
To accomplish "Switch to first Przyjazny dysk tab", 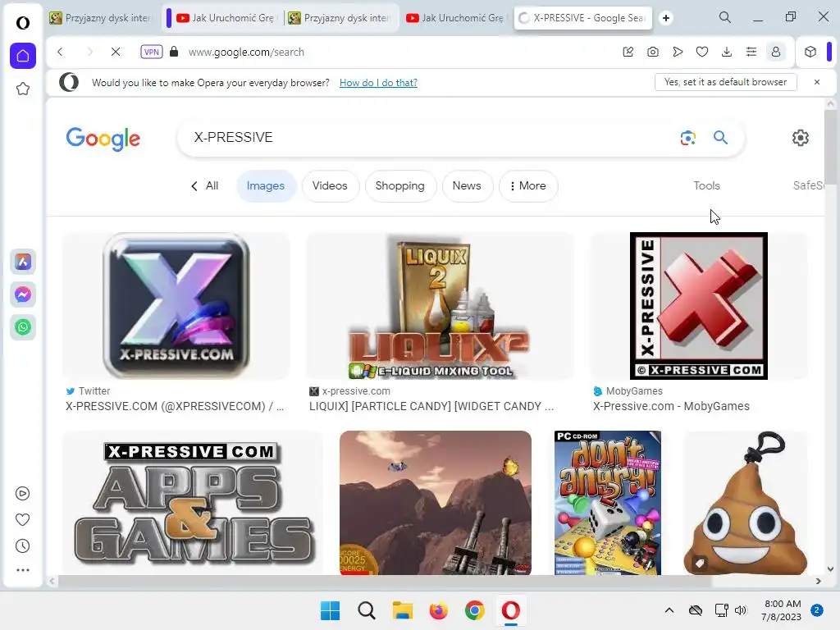I will click(101, 18).
